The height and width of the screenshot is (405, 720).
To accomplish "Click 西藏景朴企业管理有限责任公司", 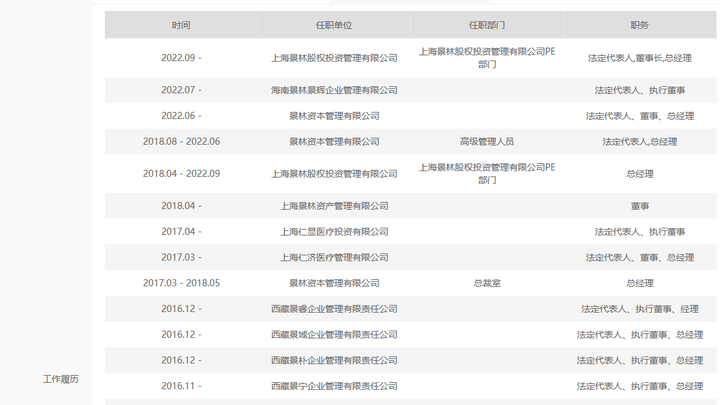I will pyautogui.click(x=334, y=360).
